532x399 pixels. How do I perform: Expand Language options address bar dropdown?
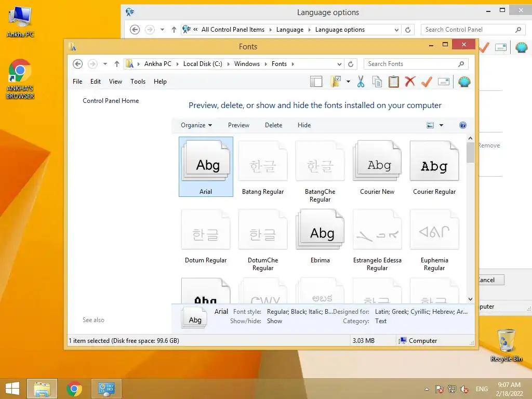(396, 30)
